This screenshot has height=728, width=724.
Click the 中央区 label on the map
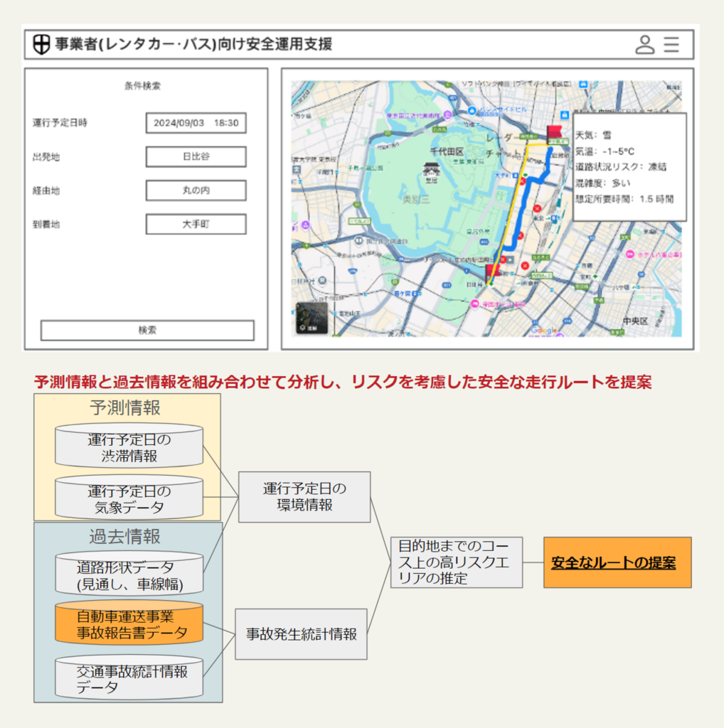635,321
